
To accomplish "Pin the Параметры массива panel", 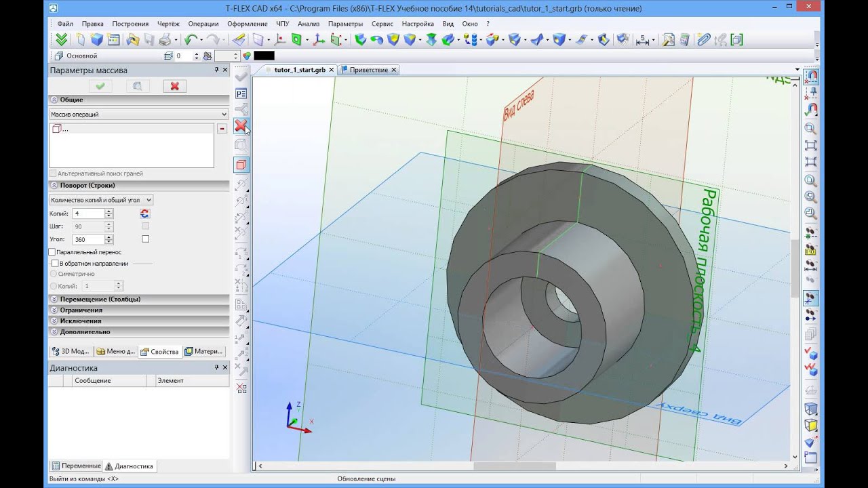I will (x=217, y=70).
